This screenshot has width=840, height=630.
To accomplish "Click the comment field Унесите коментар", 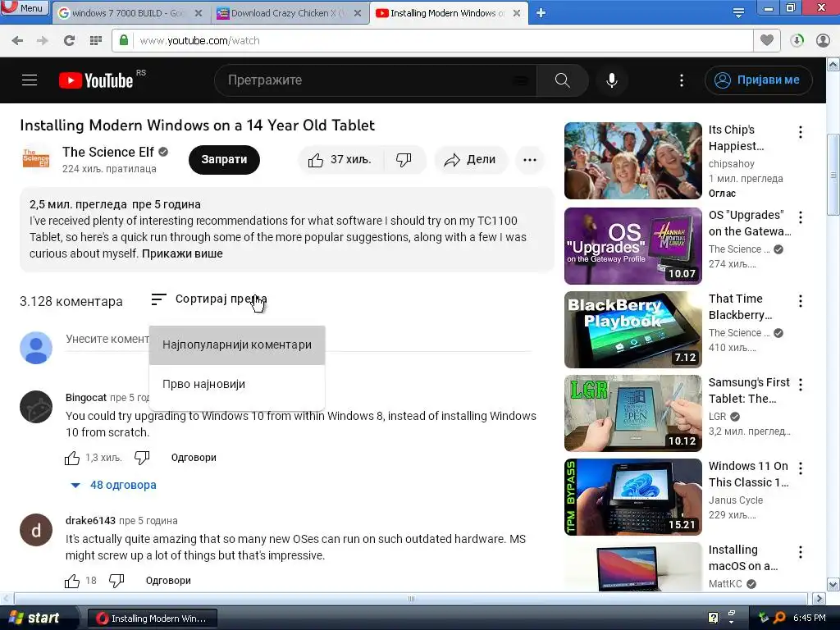I will tap(299, 340).
